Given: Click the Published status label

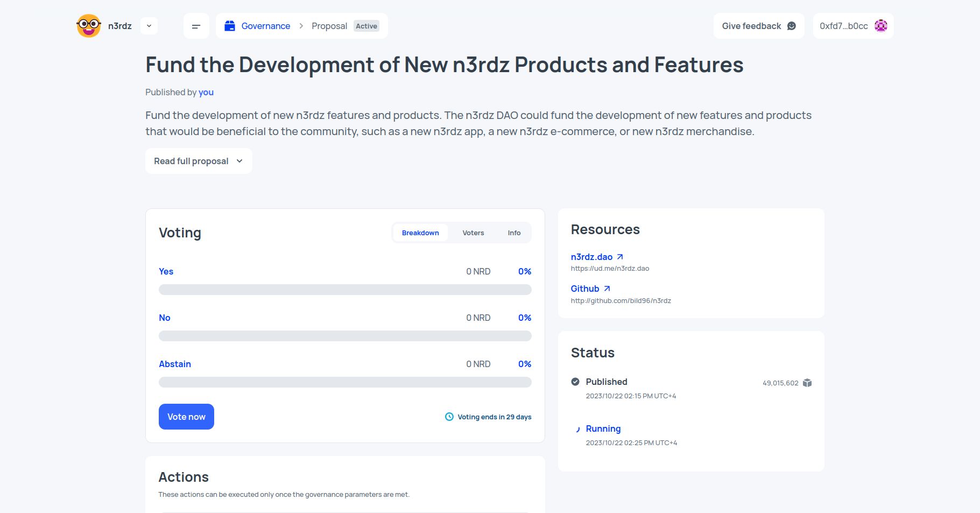Looking at the screenshot, I should coord(607,382).
